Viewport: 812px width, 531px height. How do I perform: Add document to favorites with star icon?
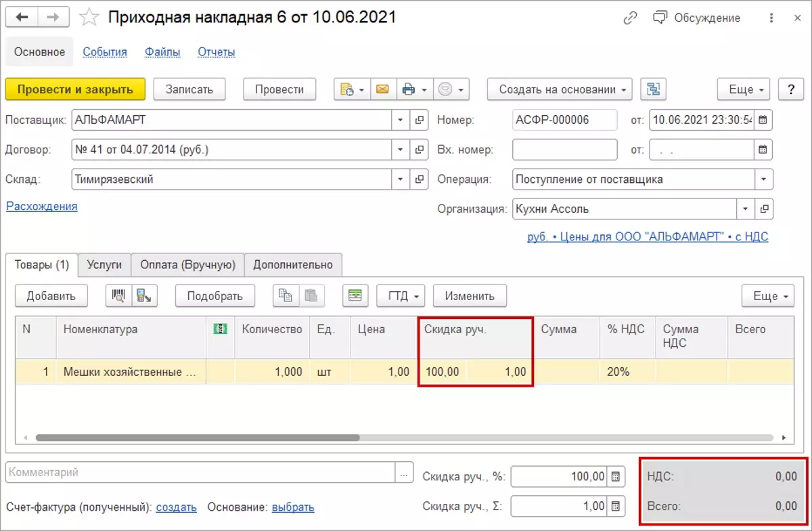coord(89,18)
